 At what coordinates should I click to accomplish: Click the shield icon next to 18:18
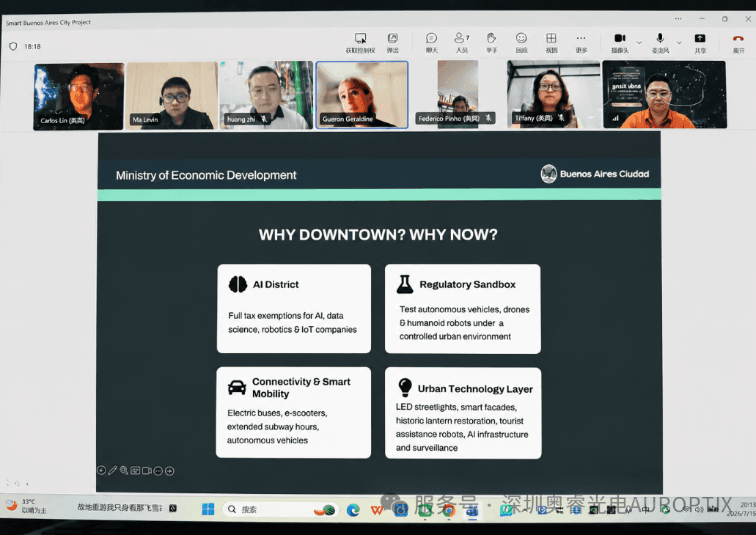[x=13, y=46]
